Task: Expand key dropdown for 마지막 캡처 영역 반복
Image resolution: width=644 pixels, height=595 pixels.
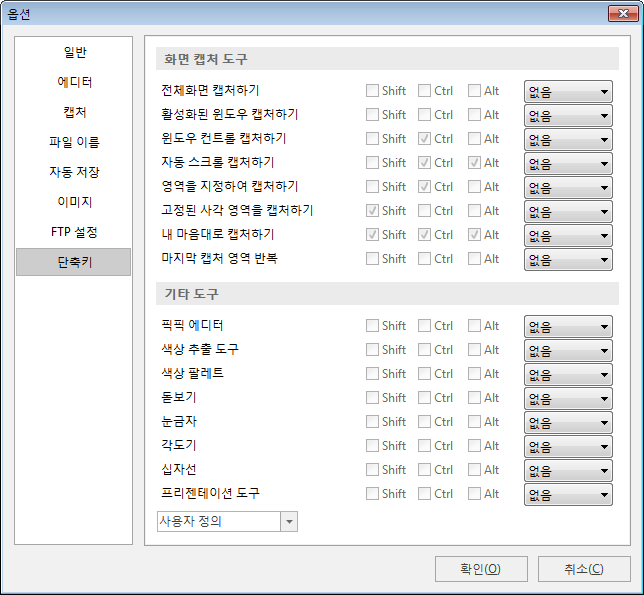Action: 568,260
